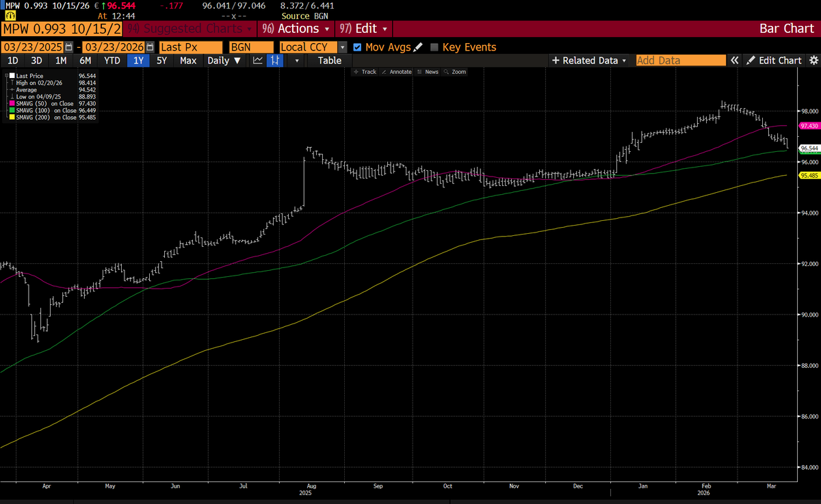Image resolution: width=821 pixels, height=504 pixels.
Task: Click SMAVG (200) yellow color swatch
Action: (12, 117)
